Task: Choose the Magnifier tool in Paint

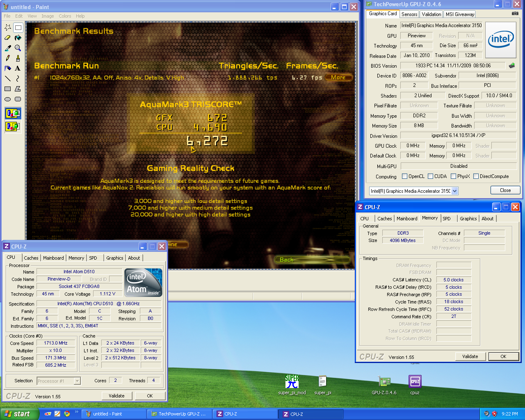Action: coord(18,48)
